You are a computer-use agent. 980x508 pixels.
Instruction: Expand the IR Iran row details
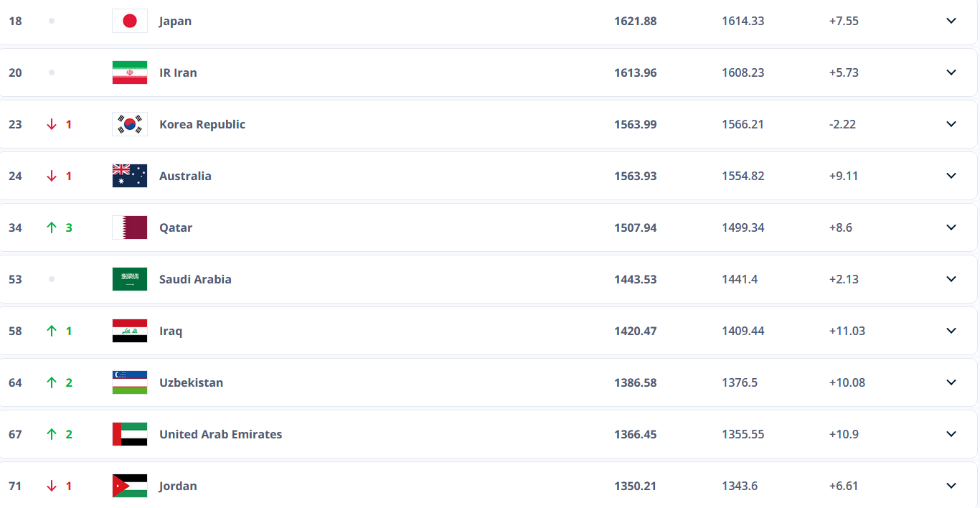951,72
